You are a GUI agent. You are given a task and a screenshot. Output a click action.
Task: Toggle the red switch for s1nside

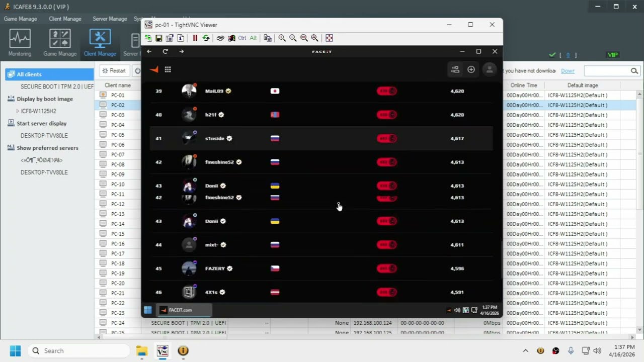click(387, 138)
